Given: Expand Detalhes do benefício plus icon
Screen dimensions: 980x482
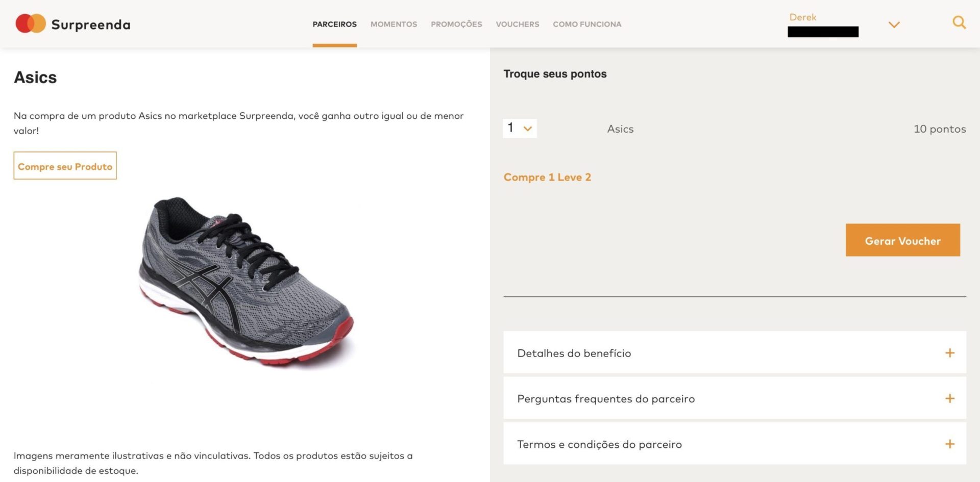Looking at the screenshot, I should [949, 353].
